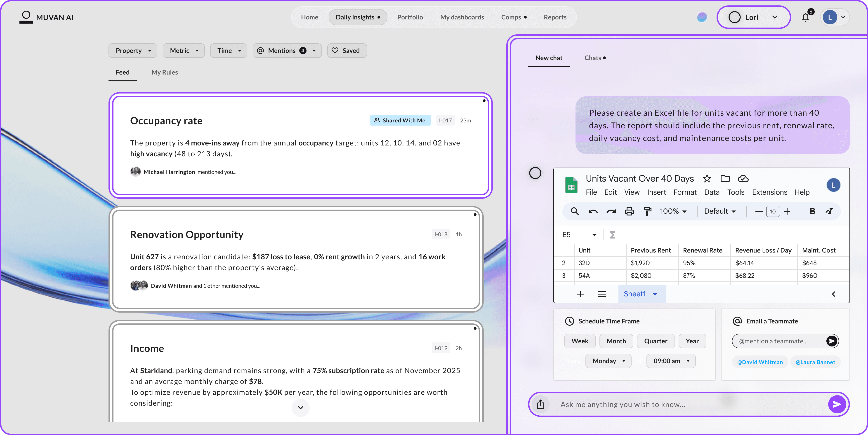The height and width of the screenshot is (435, 868).
Task: Toggle the Saved heart filter
Action: pos(347,51)
